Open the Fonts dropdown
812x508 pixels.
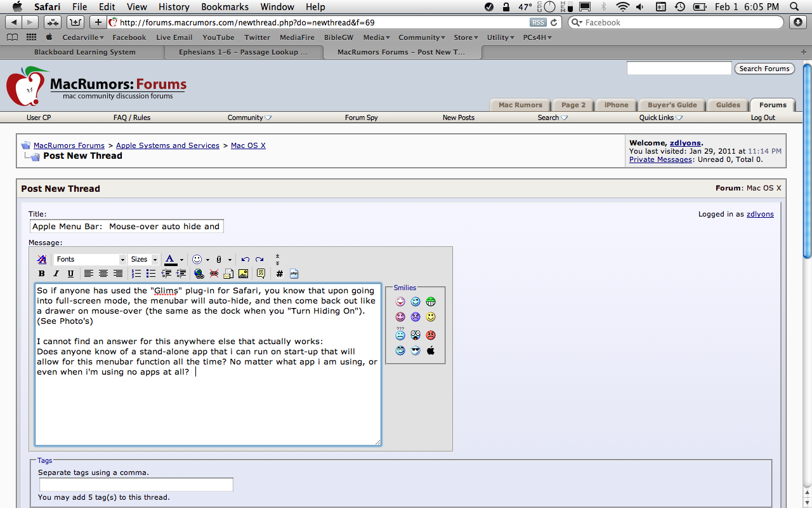pyautogui.click(x=91, y=259)
